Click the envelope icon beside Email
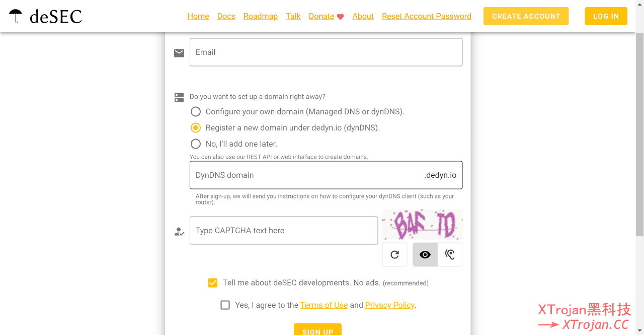The width and height of the screenshot is (644, 335). (179, 53)
